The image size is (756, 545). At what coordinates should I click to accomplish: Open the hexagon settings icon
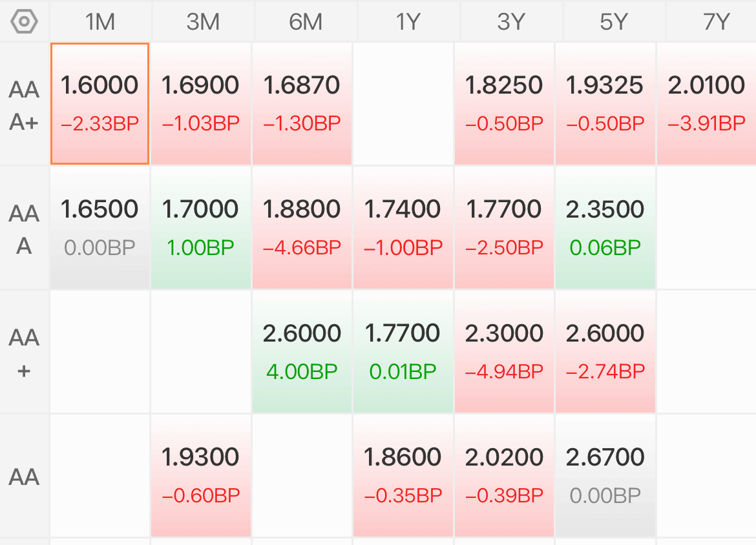pyautogui.click(x=24, y=22)
